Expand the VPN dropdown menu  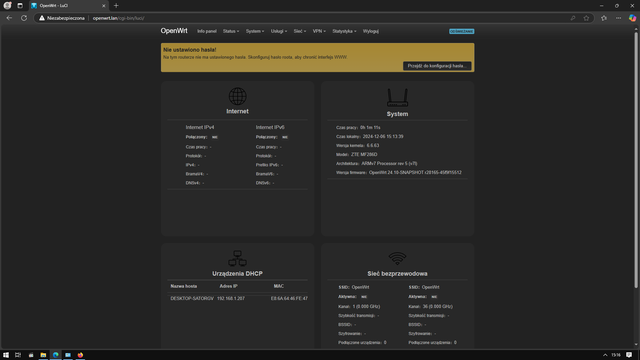point(319,31)
